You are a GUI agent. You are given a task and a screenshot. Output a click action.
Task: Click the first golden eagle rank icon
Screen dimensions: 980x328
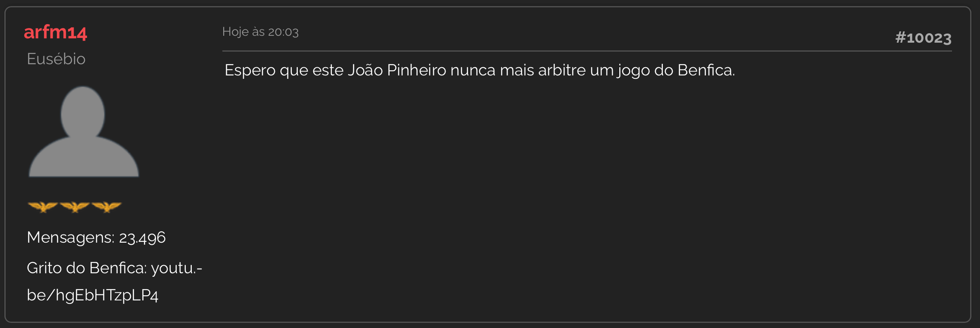tap(43, 207)
